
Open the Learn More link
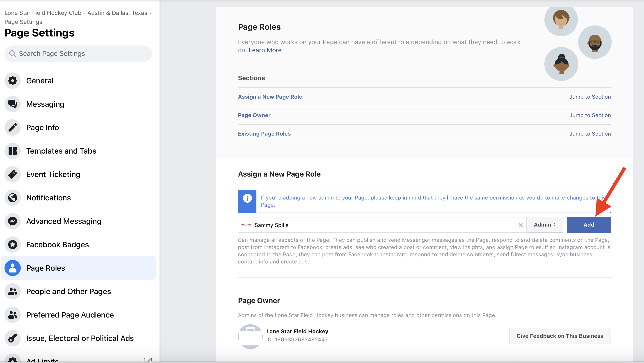(x=265, y=50)
